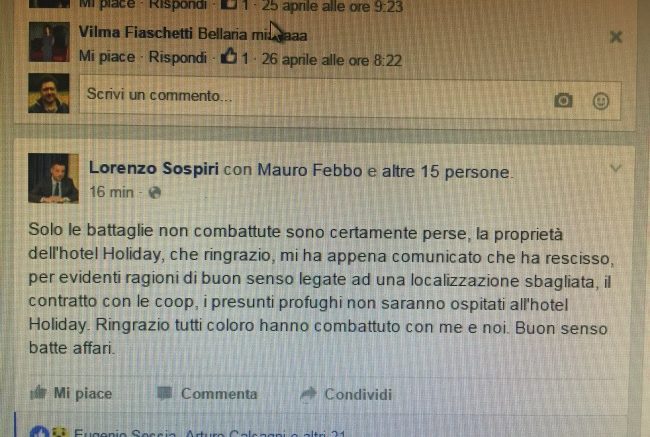Show the altre 15 persone tagged list

446,172
